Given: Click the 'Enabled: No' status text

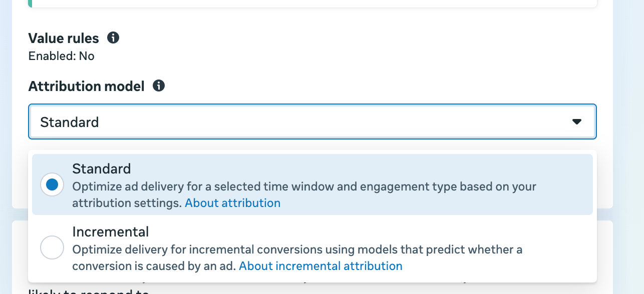Looking at the screenshot, I should pyautogui.click(x=62, y=56).
